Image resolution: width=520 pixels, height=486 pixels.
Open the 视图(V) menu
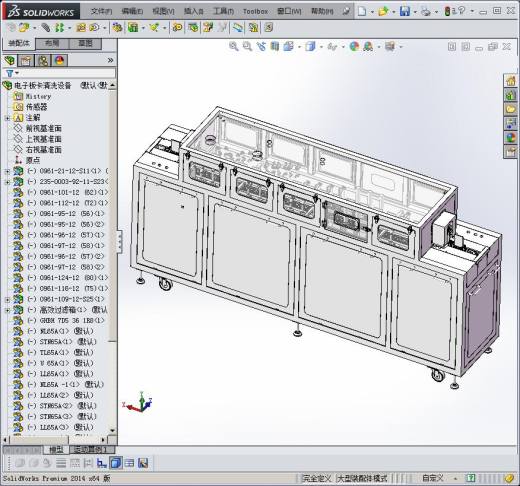[x=163, y=11]
